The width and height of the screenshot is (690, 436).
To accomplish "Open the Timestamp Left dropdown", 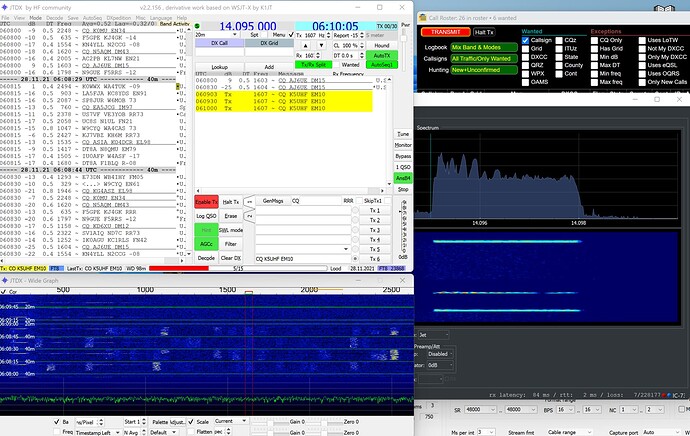I will click(x=98, y=432).
